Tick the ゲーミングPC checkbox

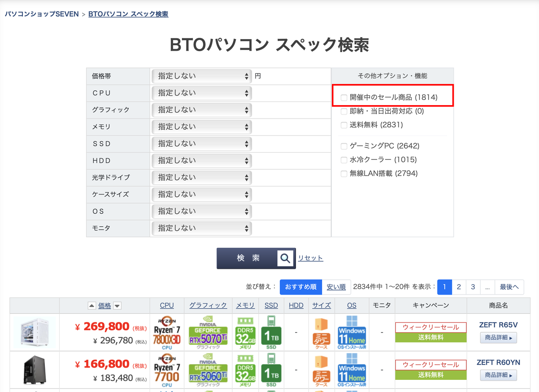344,146
